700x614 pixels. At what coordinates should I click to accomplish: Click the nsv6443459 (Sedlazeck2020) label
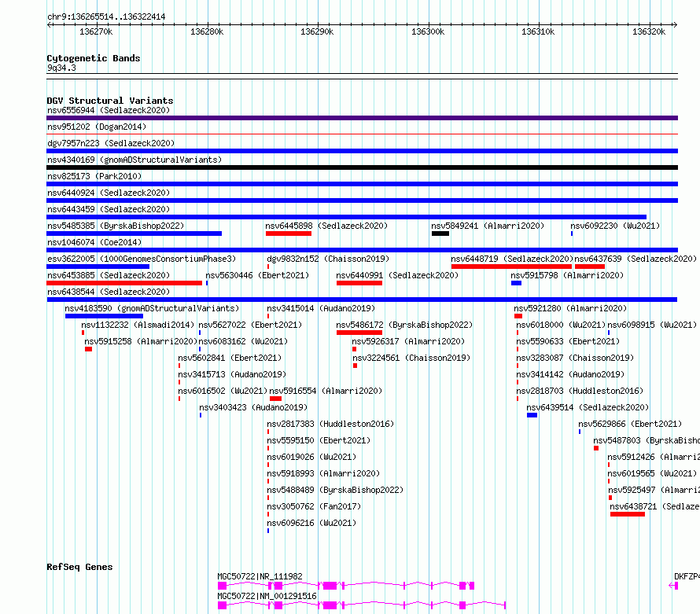coord(109,209)
